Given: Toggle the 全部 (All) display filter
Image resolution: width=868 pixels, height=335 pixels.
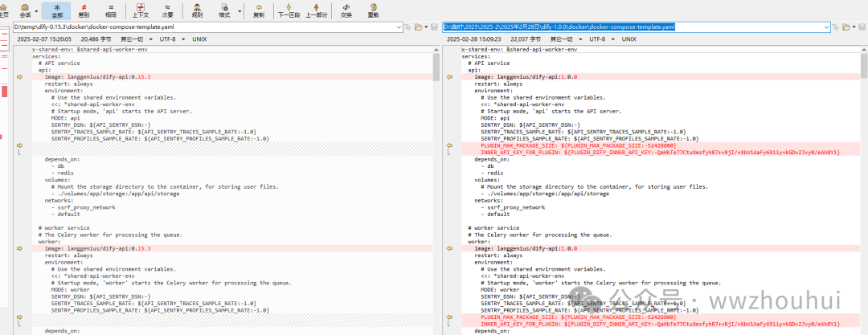Looking at the screenshot, I should tap(57, 10).
